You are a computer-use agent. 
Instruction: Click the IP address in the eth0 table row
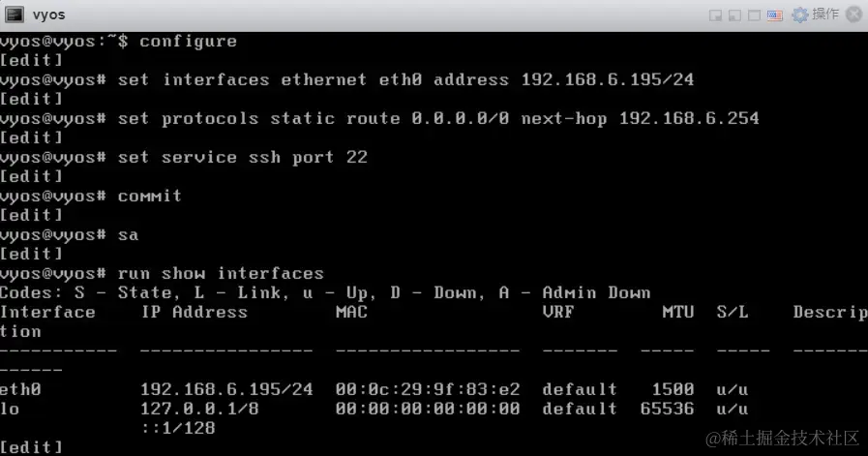click(x=226, y=389)
